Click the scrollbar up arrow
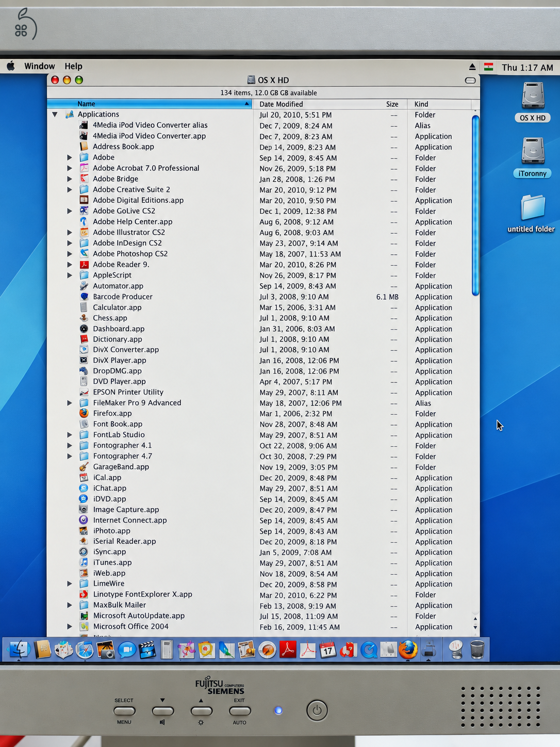 (475, 619)
